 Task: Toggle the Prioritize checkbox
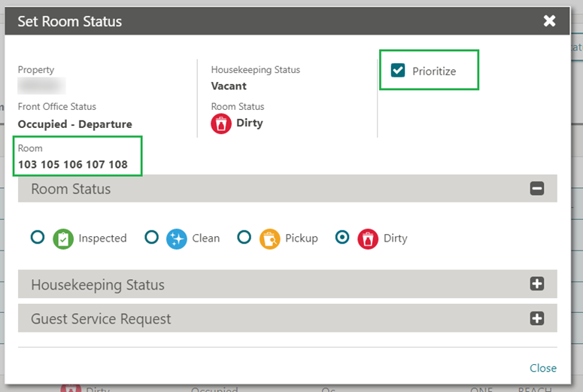tap(397, 70)
